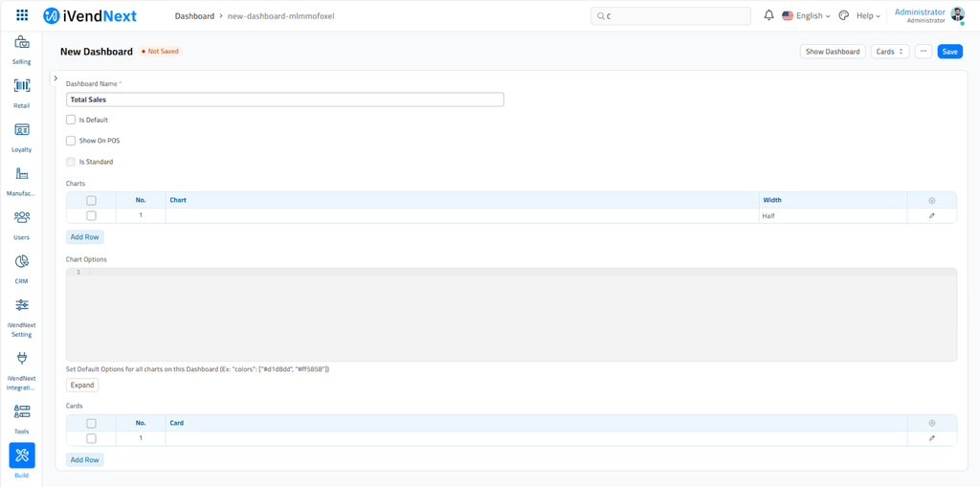This screenshot has height=487, width=980.
Task: Click the Save button
Action: tap(949, 52)
